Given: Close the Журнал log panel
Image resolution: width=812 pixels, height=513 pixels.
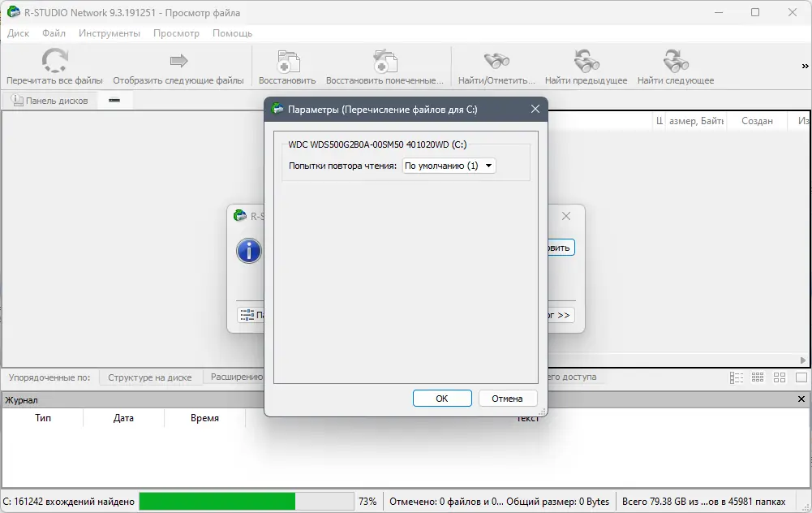Looking at the screenshot, I should coord(801,399).
